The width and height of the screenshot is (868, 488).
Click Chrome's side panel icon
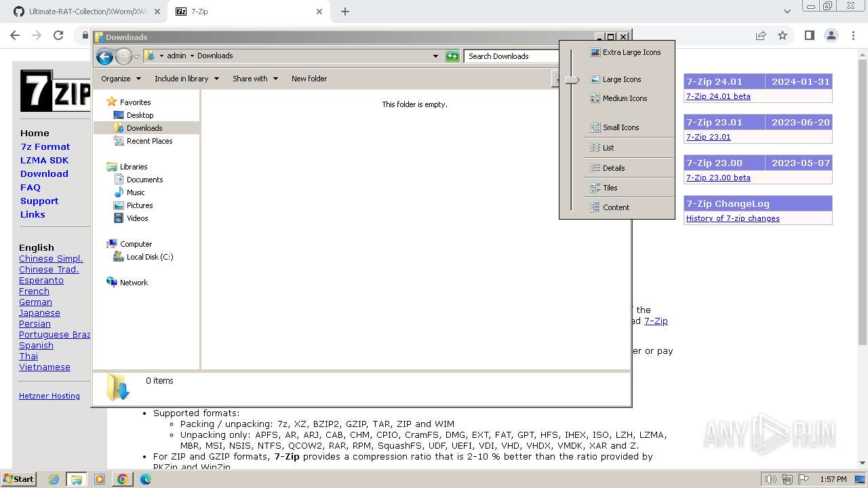809,35
